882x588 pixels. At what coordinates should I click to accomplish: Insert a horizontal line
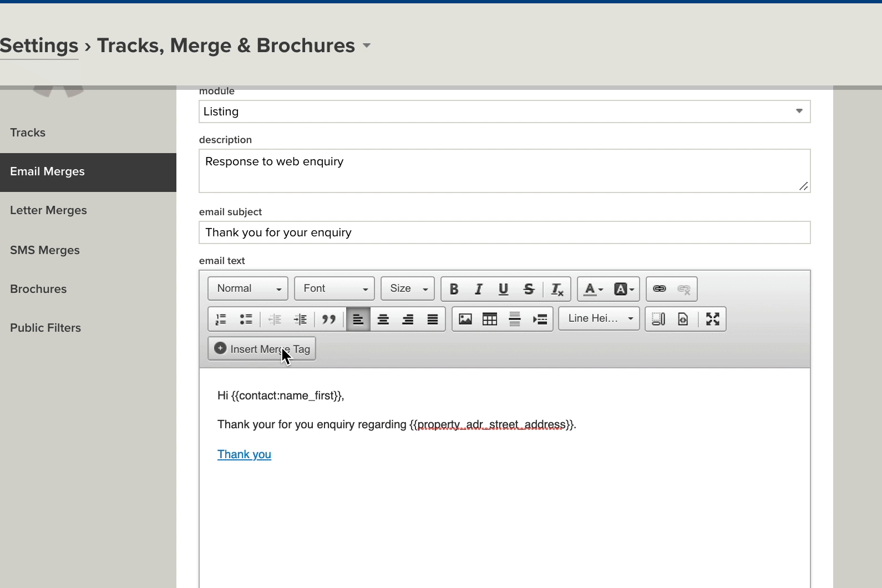pyautogui.click(x=515, y=319)
